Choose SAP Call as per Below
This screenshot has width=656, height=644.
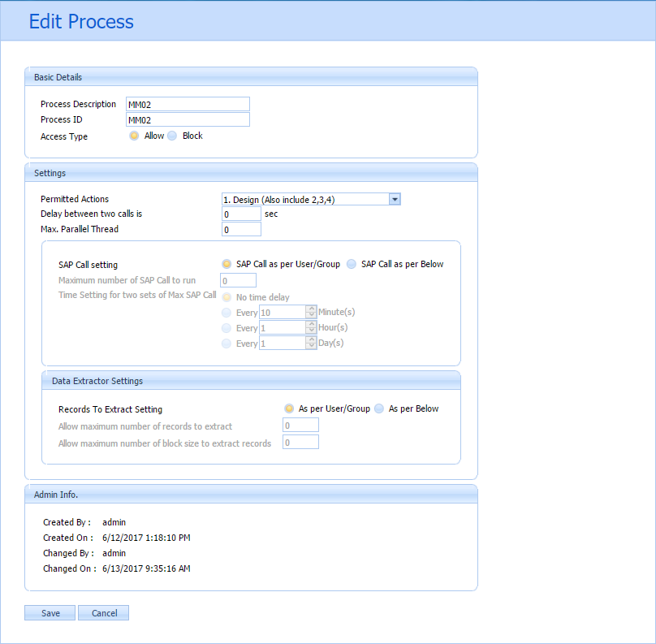tap(352, 264)
